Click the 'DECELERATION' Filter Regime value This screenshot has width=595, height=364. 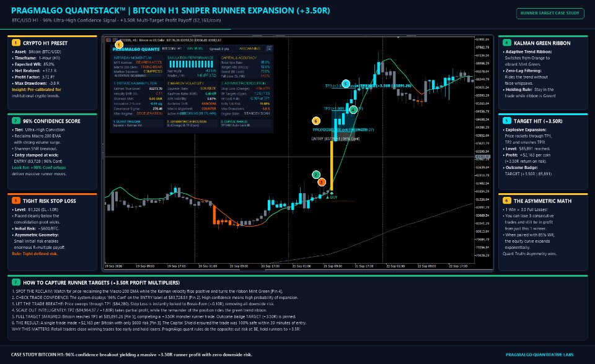pos(149,113)
